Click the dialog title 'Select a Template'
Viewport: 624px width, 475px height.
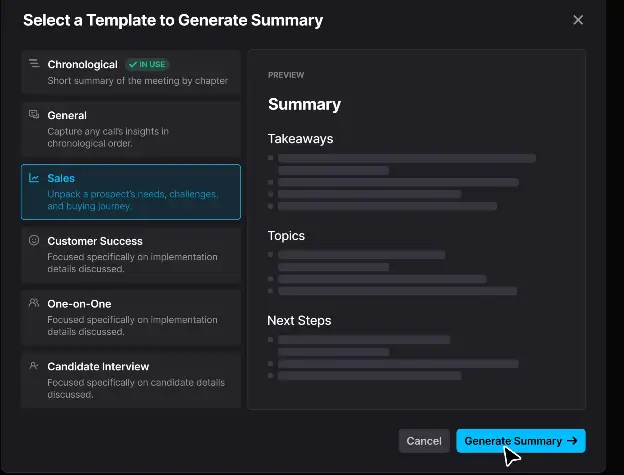[173, 20]
